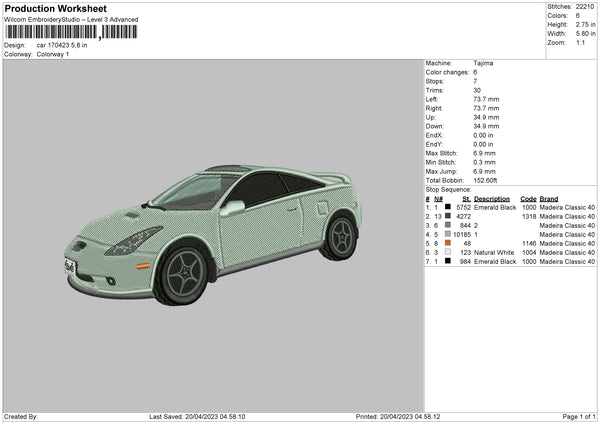Click the Natural White swatch in stop 6
Viewport: 600px width, 424px height.
[x=449, y=252]
